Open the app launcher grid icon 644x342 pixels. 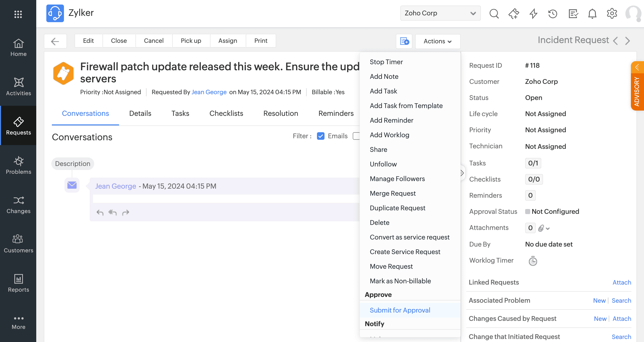coord(18,14)
